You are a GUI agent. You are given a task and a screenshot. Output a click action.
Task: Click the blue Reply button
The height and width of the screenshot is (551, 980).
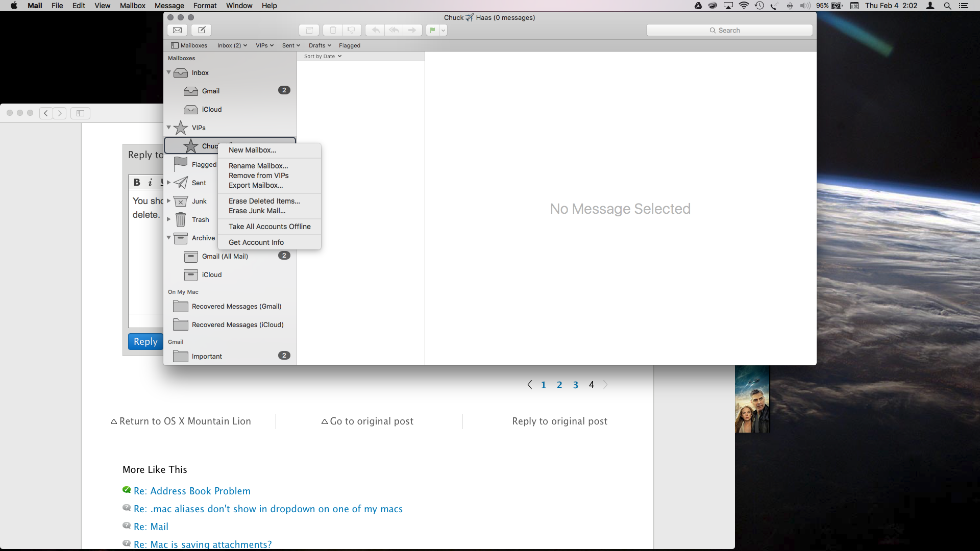[x=145, y=341]
